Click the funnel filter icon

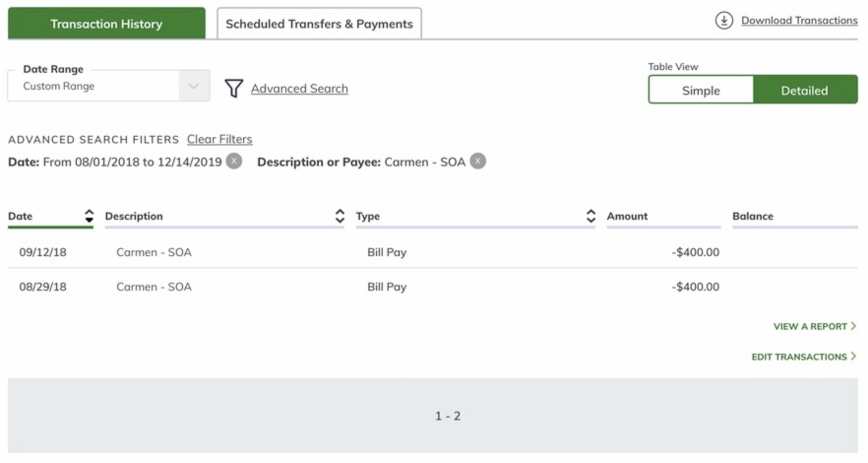click(x=234, y=89)
